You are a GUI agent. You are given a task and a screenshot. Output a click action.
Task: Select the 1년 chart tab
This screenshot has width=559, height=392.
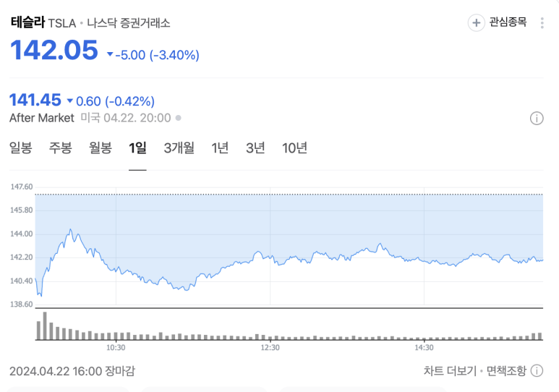click(x=220, y=148)
